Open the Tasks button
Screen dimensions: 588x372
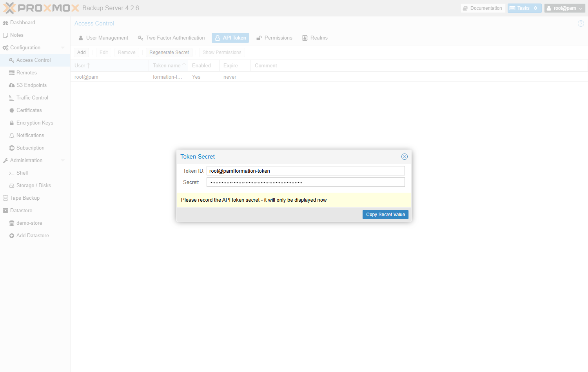point(524,8)
